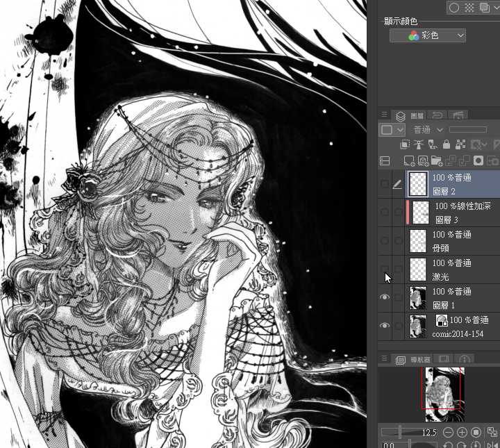Toggle the second-column box on 圖層 1
The width and height of the screenshot is (500, 448).
[x=399, y=297]
